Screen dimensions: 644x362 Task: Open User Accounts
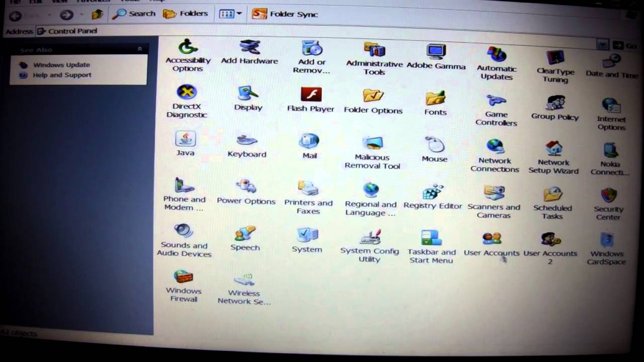pos(492,244)
